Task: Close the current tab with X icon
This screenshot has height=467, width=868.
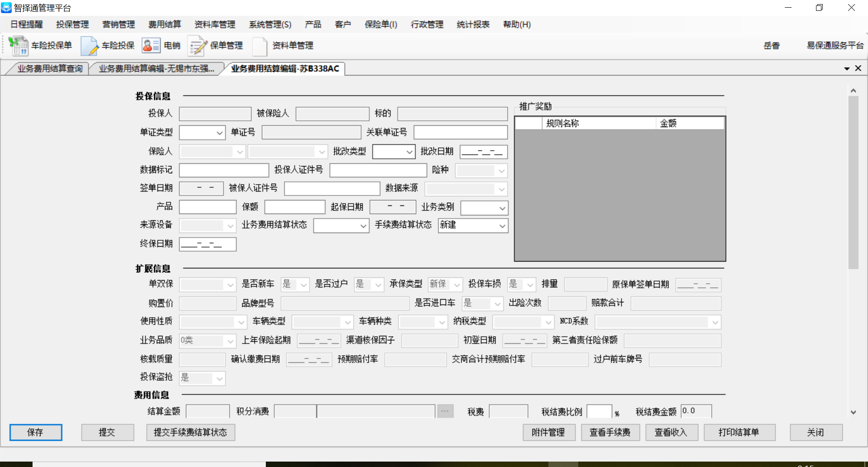Action: (x=858, y=68)
